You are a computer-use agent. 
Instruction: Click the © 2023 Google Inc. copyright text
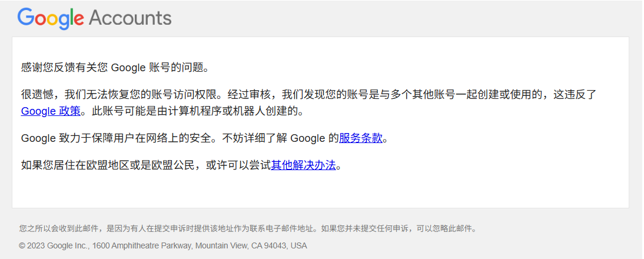(x=54, y=246)
